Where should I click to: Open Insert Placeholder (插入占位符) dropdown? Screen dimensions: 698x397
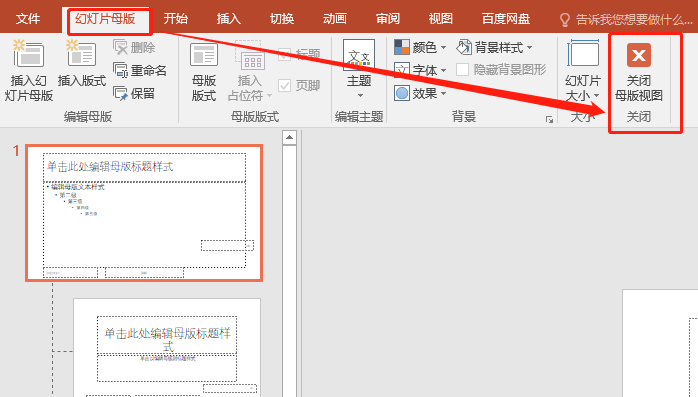pos(250,71)
